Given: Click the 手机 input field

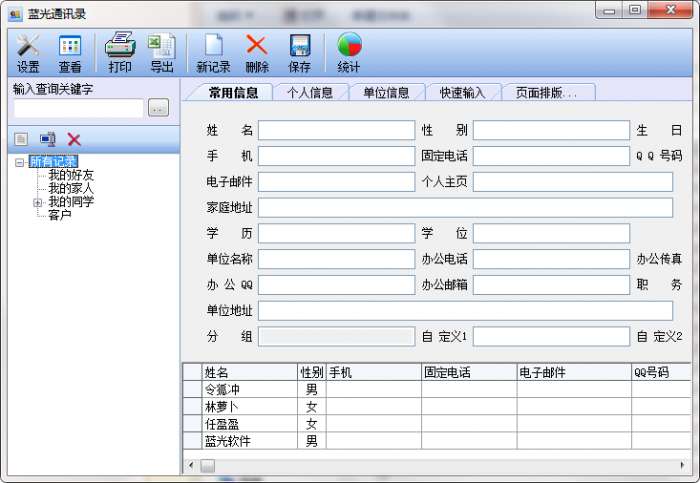Looking at the screenshot, I should 337,156.
